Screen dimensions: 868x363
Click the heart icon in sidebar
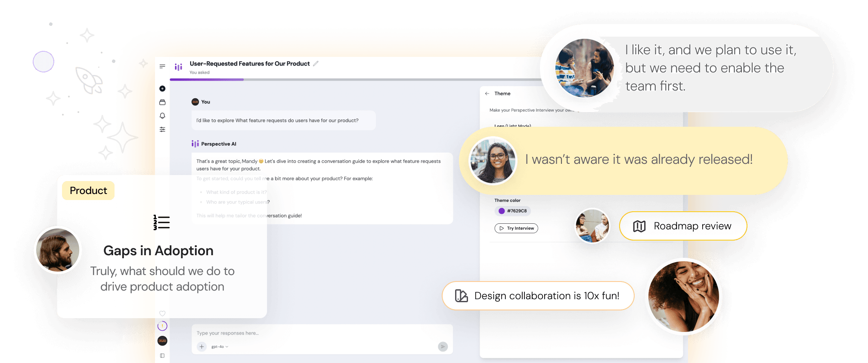[x=162, y=313]
